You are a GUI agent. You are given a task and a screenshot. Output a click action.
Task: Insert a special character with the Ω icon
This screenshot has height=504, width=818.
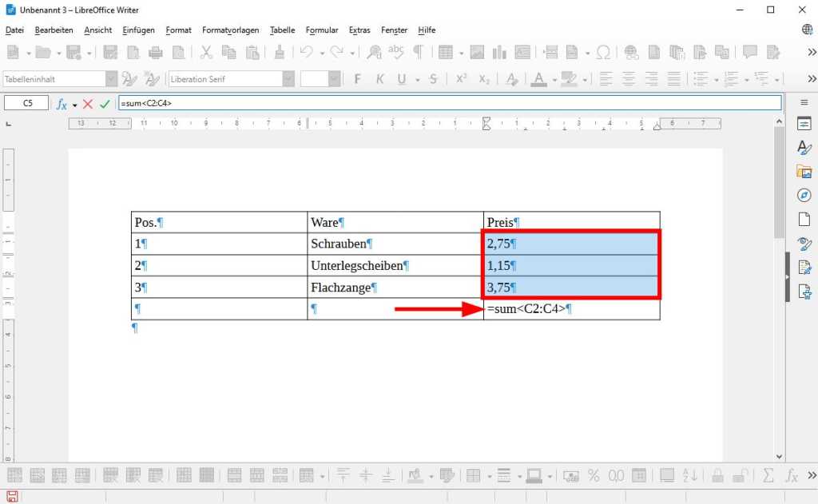point(604,51)
